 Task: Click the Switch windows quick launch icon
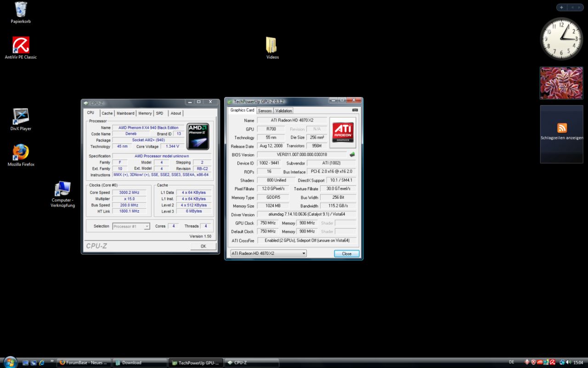[x=34, y=362]
